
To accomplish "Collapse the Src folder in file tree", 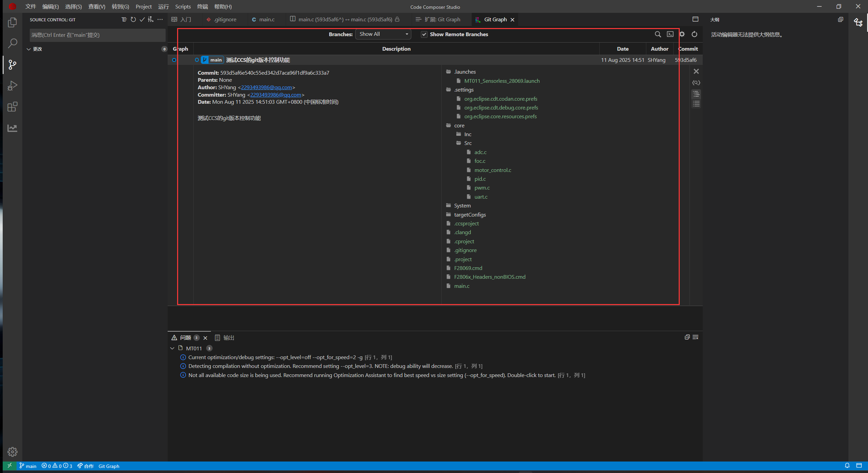I will point(467,143).
